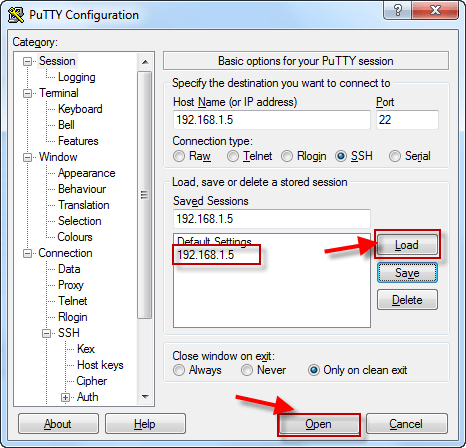Select Colours in category tree
This screenshot has height=448, width=466.
click(x=75, y=237)
